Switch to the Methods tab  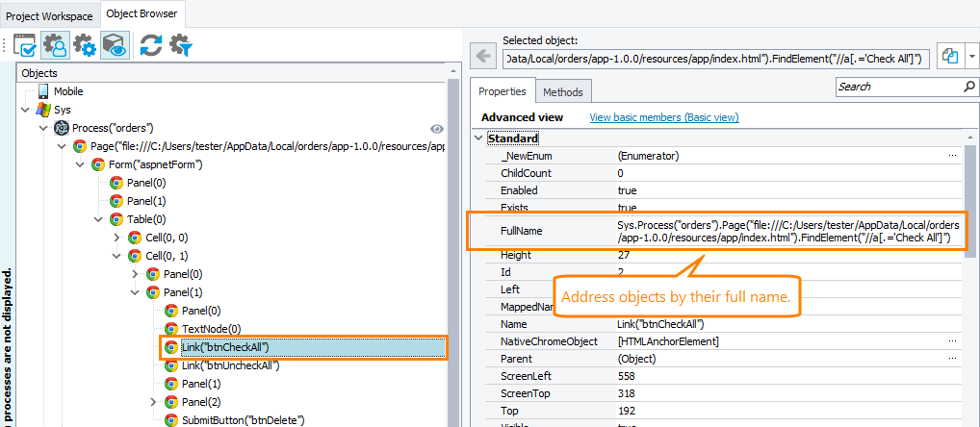563,92
